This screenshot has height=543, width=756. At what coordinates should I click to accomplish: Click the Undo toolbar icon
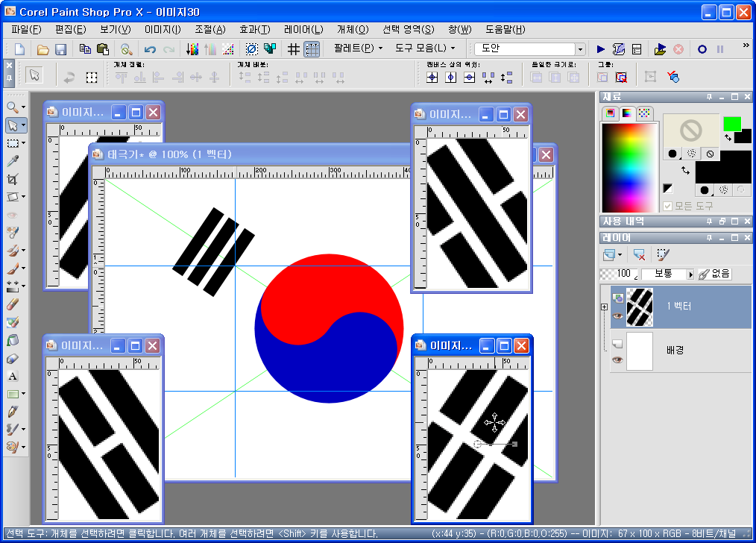tap(149, 49)
